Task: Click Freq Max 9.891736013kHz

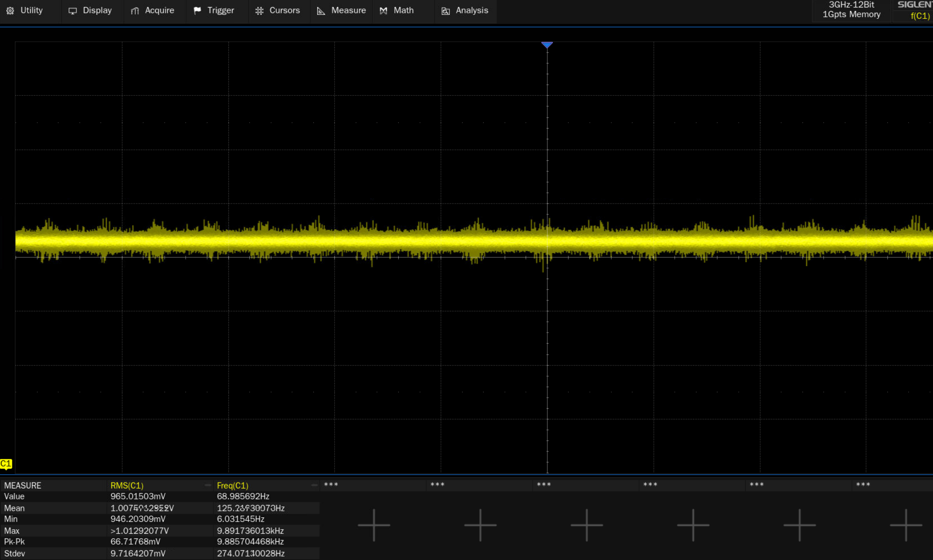Action: (250, 531)
